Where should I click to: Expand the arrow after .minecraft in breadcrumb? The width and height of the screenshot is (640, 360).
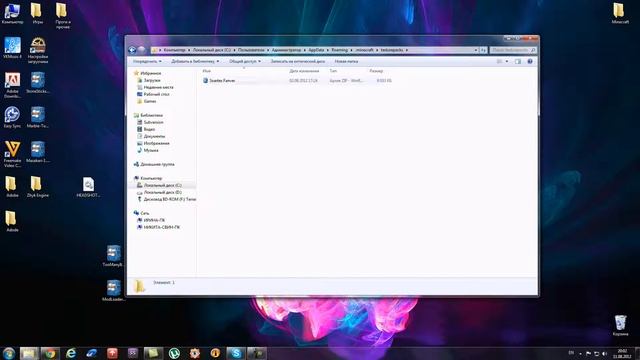(x=377, y=50)
